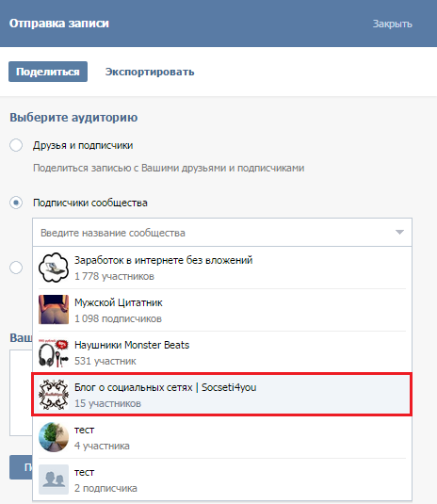Click the ornamental Socseti4you blog avatar
This screenshot has height=504, width=437.
[54, 395]
